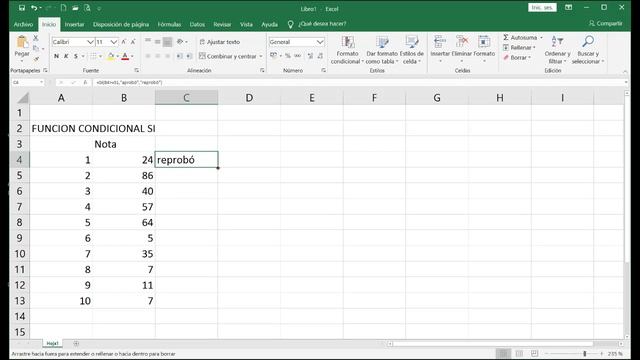640x360 pixels.
Task: Switch to the Revisar tab
Action: tap(222, 24)
